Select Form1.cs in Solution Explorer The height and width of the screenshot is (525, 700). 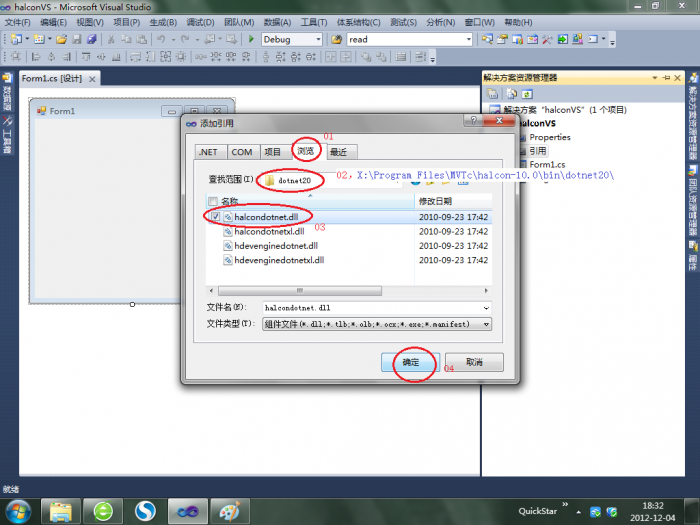(547, 165)
